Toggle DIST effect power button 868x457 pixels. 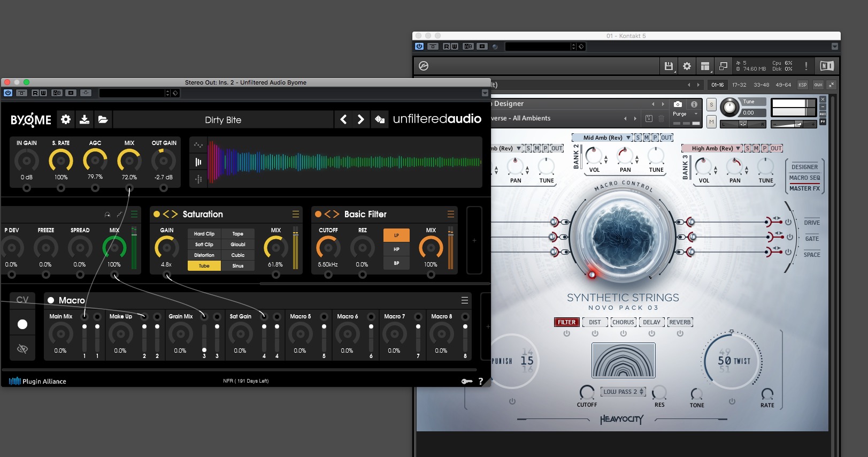click(x=595, y=333)
